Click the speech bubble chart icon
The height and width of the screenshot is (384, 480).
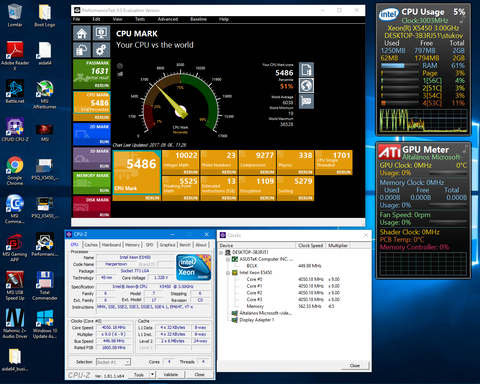(x=306, y=101)
